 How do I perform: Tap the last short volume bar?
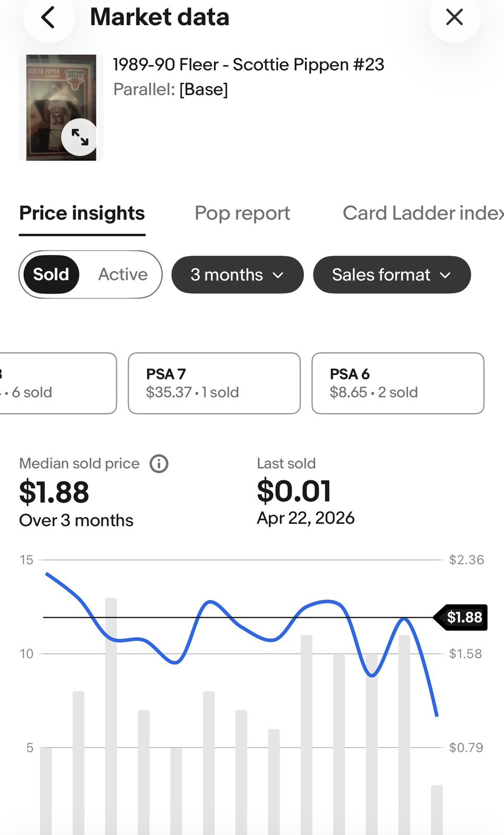click(437, 810)
